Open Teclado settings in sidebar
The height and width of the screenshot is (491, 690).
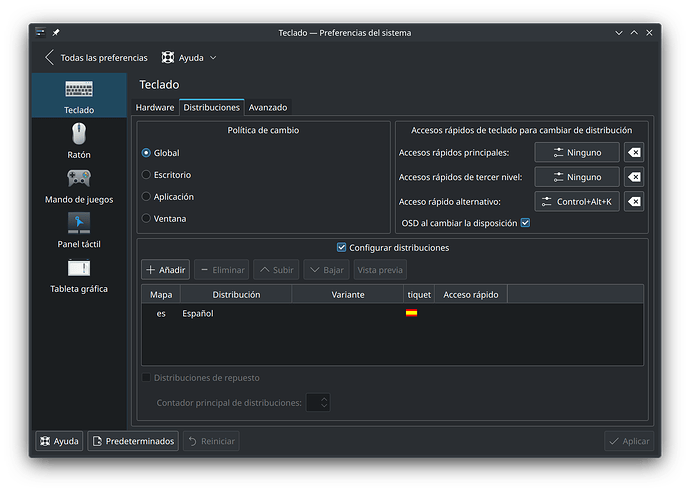click(79, 97)
